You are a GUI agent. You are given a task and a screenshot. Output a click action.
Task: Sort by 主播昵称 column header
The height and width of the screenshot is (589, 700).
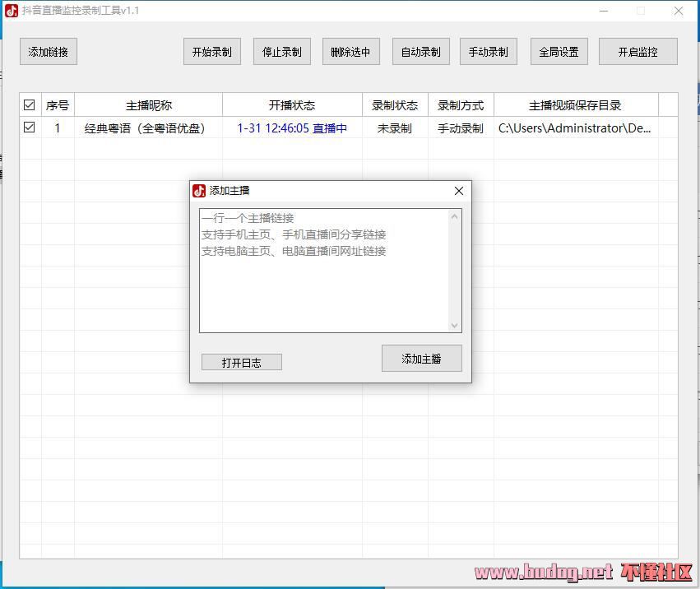(148, 105)
